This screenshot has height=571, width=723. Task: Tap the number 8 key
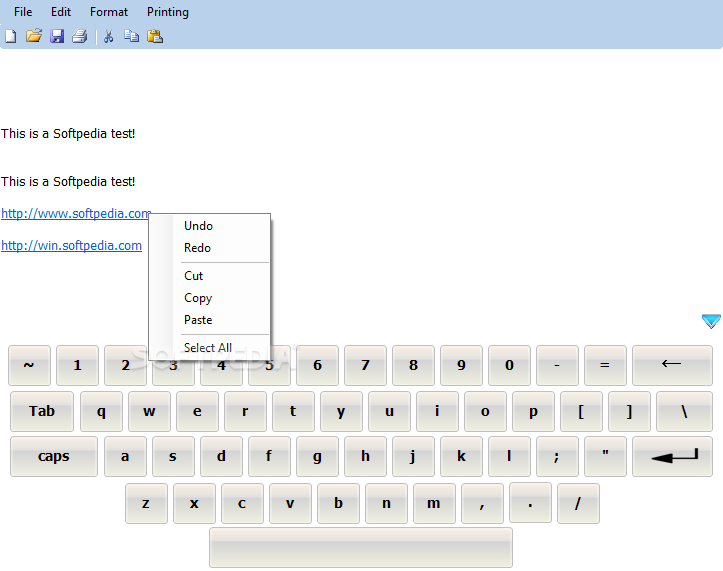click(413, 365)
